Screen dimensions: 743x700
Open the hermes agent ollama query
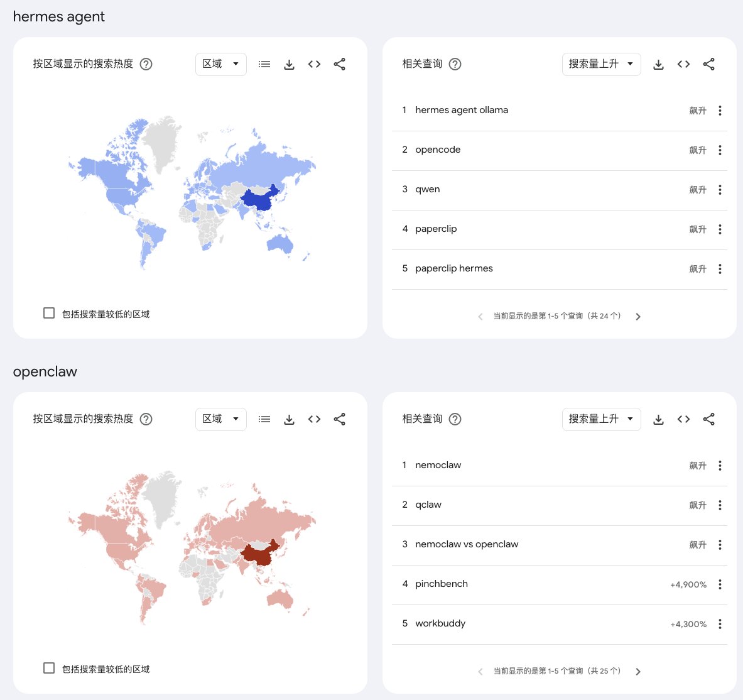coord(462,110)
